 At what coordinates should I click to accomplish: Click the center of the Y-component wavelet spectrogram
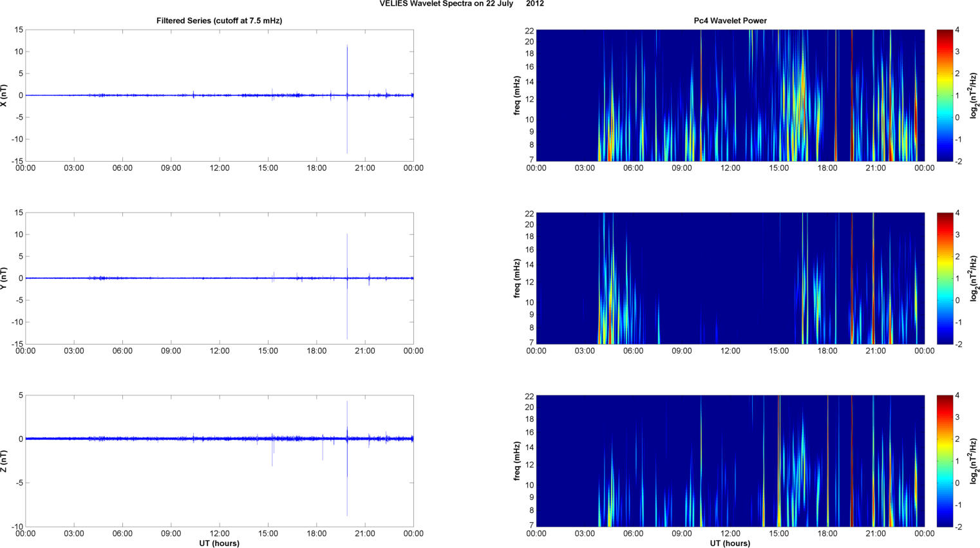730,278
